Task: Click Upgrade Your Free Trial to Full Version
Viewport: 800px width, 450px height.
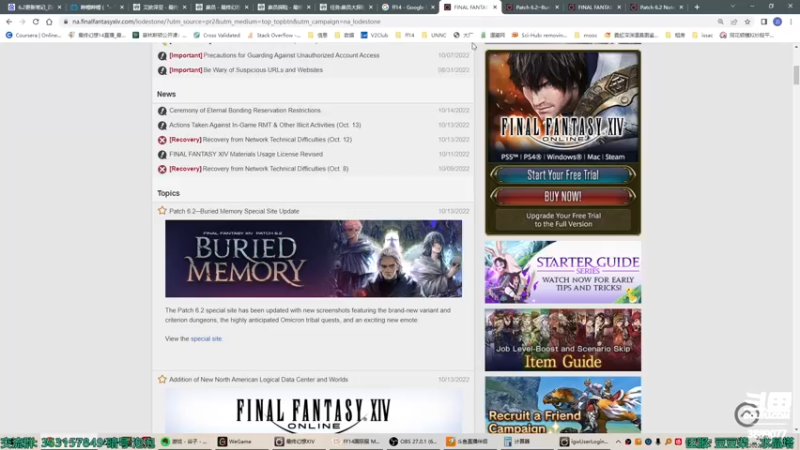Action: point(563,220)
